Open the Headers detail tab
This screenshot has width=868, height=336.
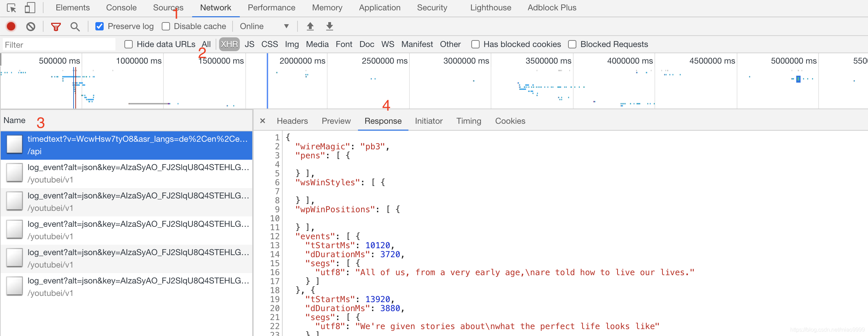[292, 121]
